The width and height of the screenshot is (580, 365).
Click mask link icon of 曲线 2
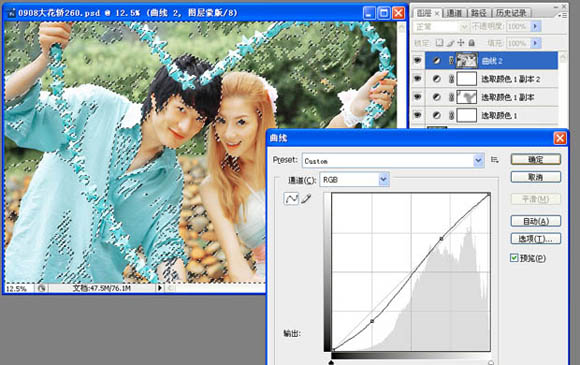tap(451, 61)
